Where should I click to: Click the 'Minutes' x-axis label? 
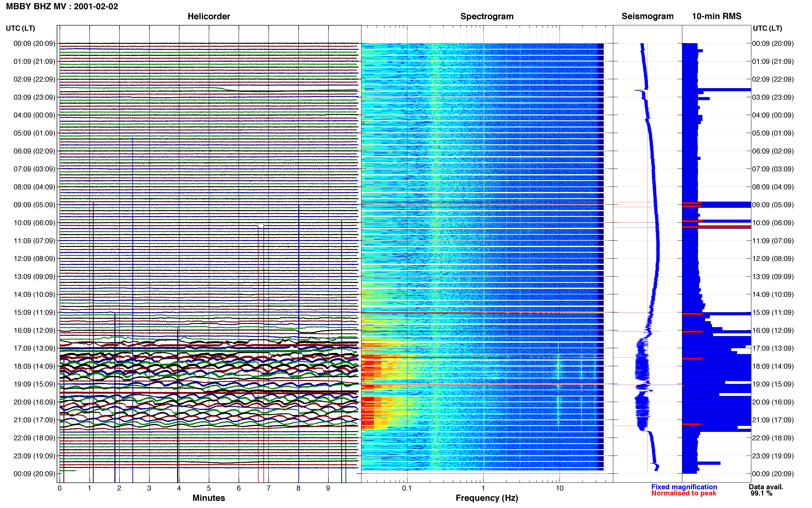click(209, 498)
